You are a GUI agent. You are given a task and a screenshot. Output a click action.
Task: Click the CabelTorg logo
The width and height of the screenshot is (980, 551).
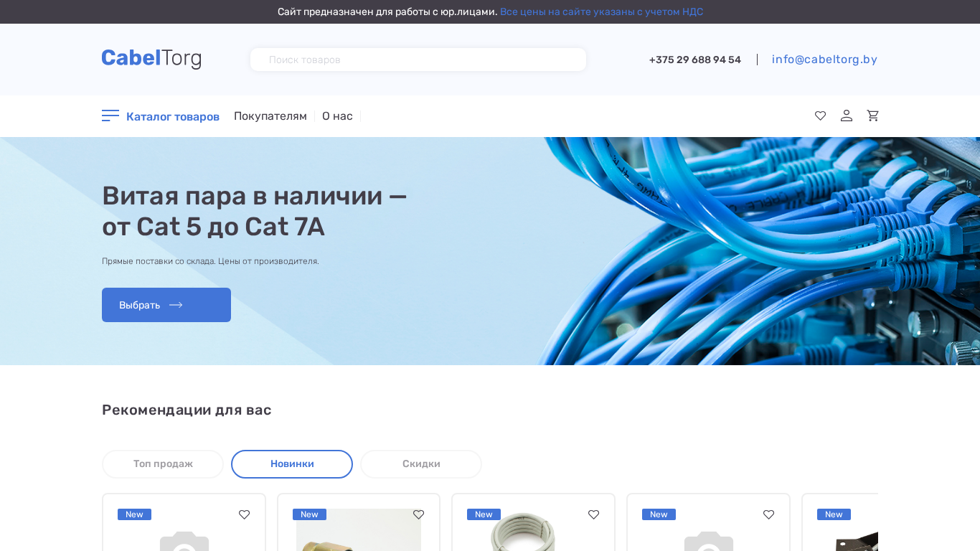pos(151,59)
